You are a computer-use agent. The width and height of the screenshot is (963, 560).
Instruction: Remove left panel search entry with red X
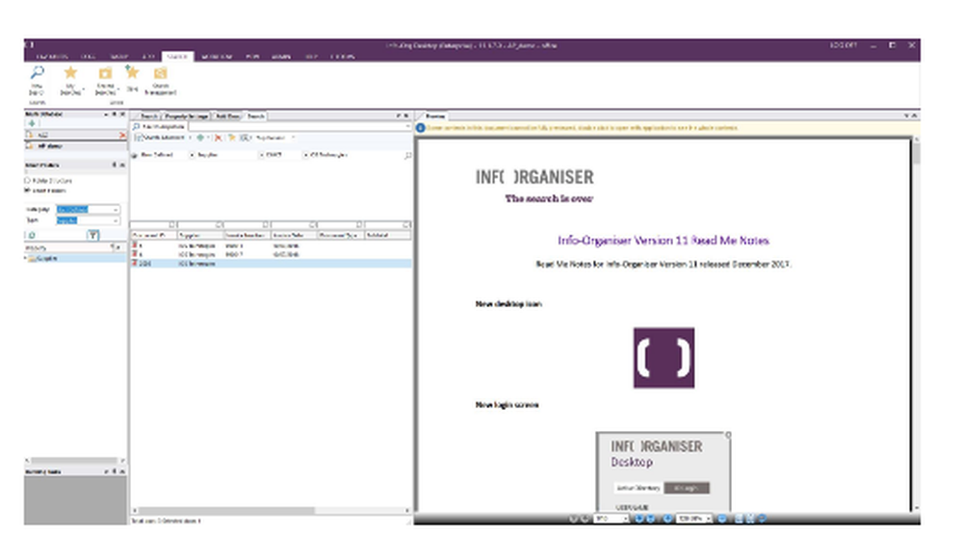[122, 135]
